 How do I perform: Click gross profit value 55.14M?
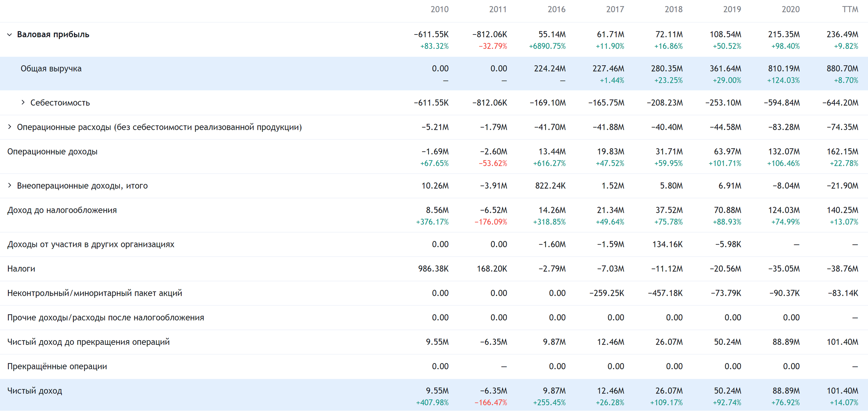click(x=552, y=35)
